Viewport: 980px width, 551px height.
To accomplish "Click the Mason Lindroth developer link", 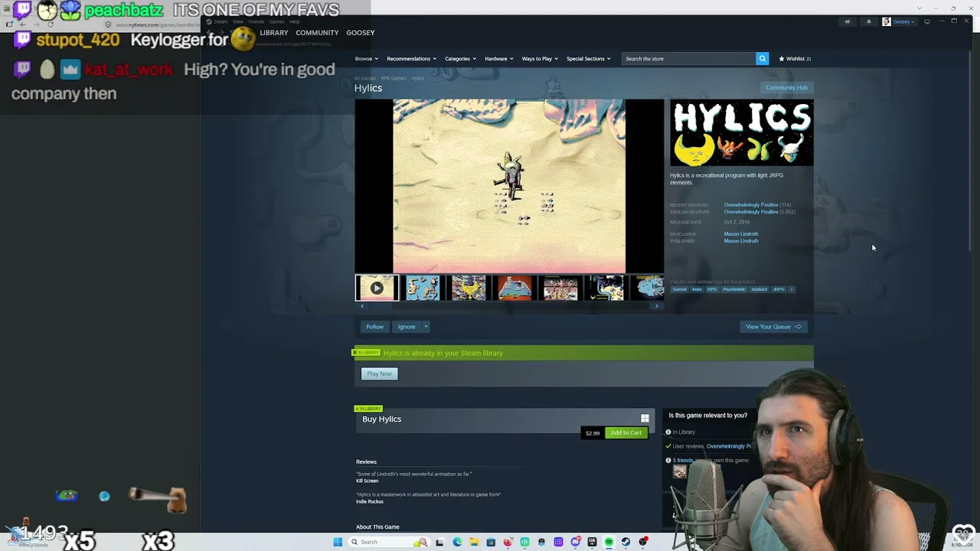I will 741,234.
